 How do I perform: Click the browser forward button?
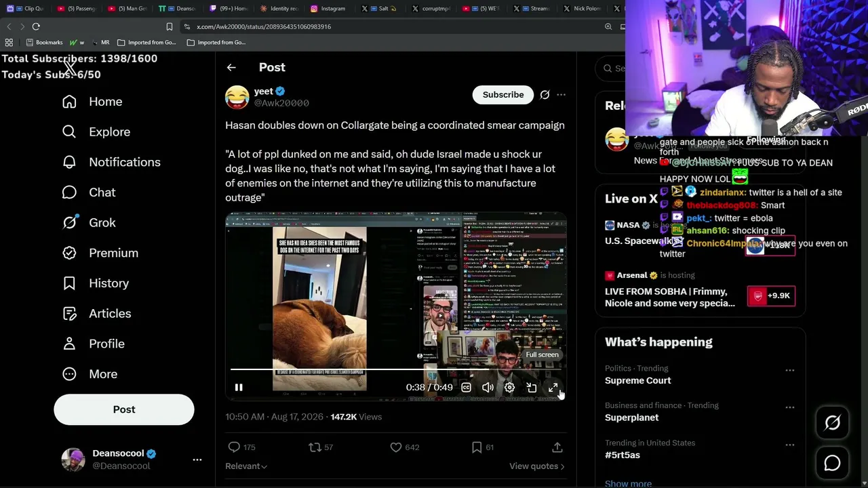point(22,26)
